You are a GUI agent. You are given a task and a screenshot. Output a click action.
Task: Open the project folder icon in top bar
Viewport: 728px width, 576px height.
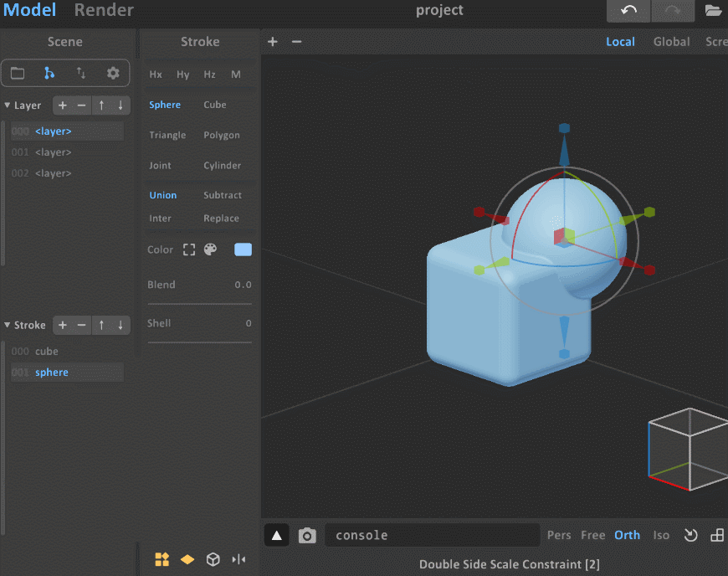(x=713, y=11)
